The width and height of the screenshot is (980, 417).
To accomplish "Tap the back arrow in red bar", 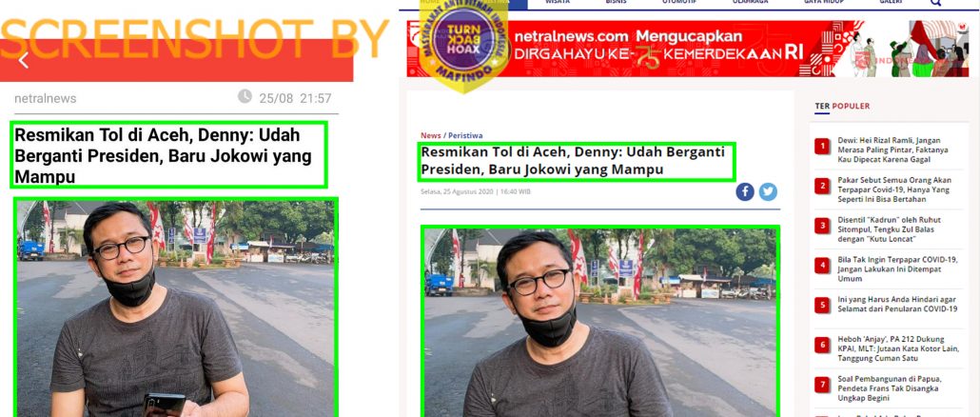I will 23,61.
